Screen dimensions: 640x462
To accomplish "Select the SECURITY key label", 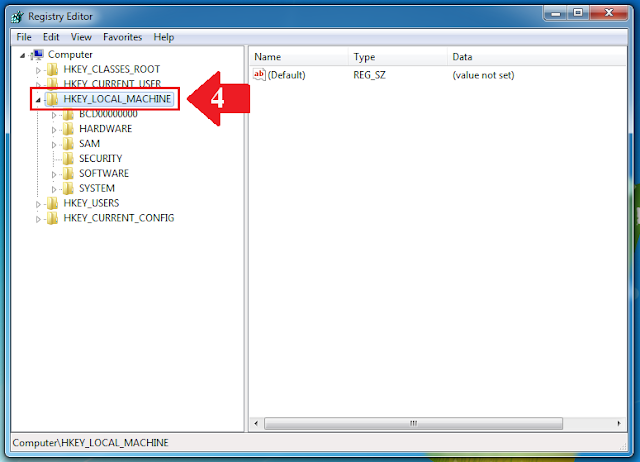I will click(100, 158).
